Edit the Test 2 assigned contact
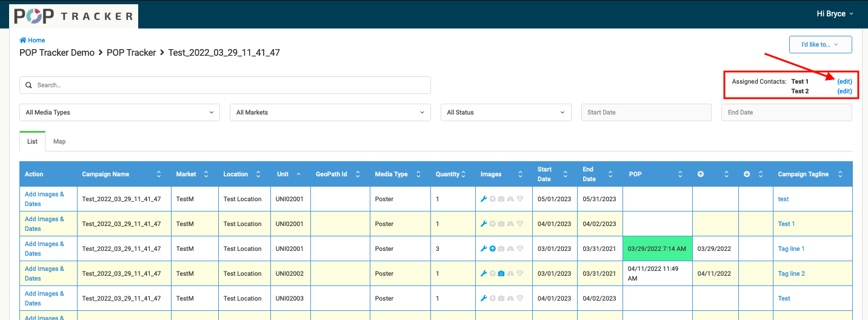The width and height of the screenshot is (868, 320). 844,91
